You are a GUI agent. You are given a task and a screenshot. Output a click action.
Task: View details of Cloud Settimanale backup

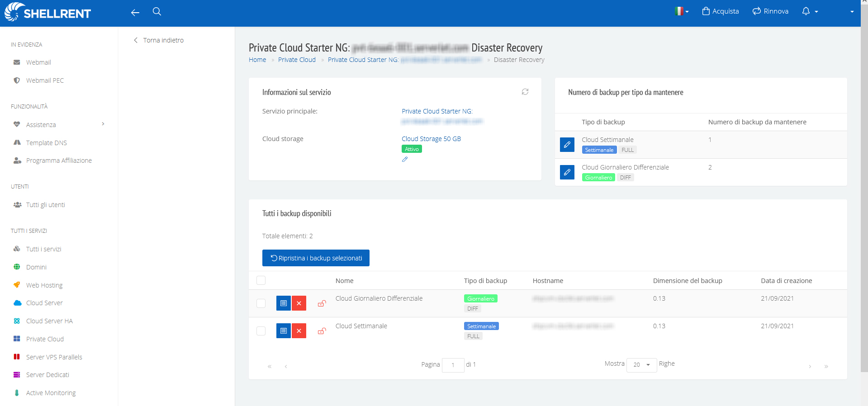(x=284, y=331)
